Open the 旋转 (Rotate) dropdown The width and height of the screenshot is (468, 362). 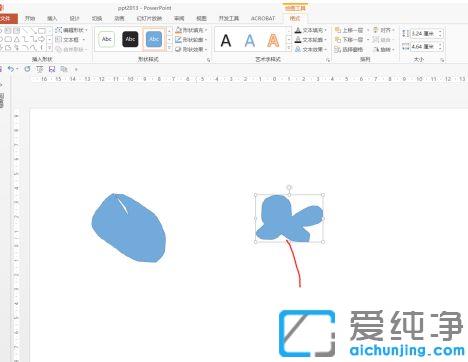383,49
